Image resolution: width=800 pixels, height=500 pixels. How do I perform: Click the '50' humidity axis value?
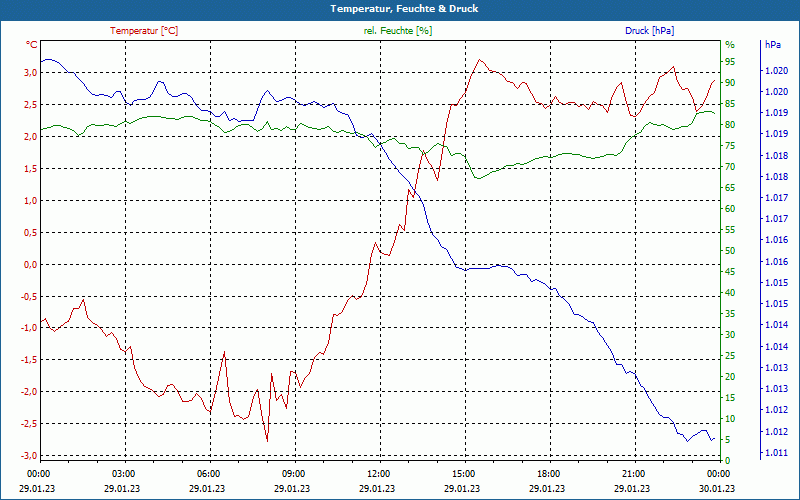730,251
